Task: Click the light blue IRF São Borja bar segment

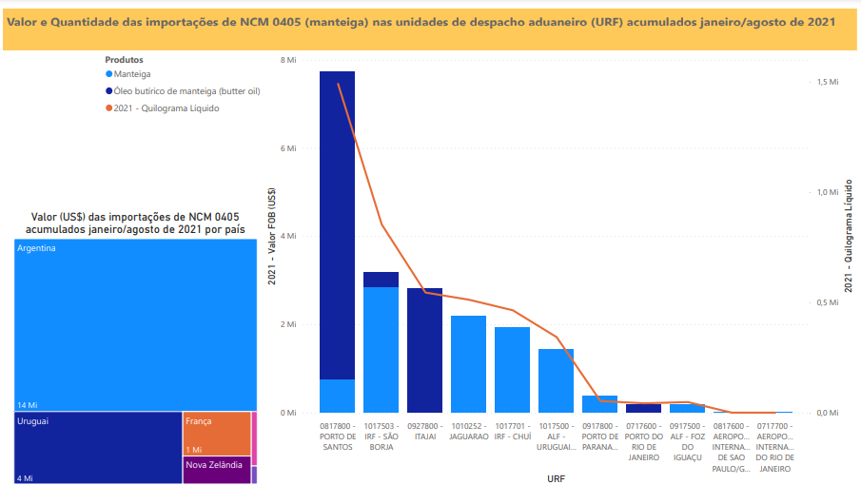Action: point(382,350)
